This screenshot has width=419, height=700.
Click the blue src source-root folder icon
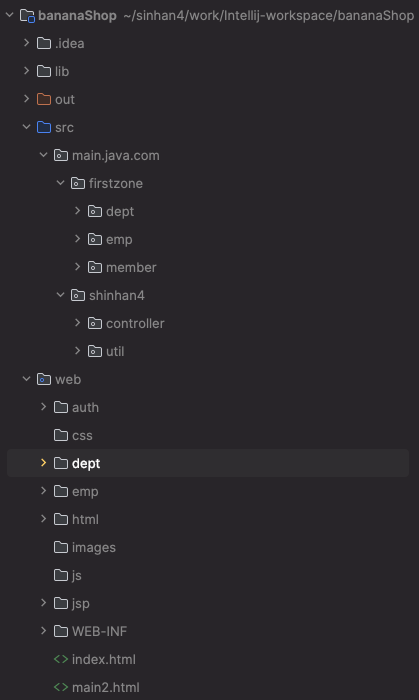pyautogui.click(x=44, y=127)
